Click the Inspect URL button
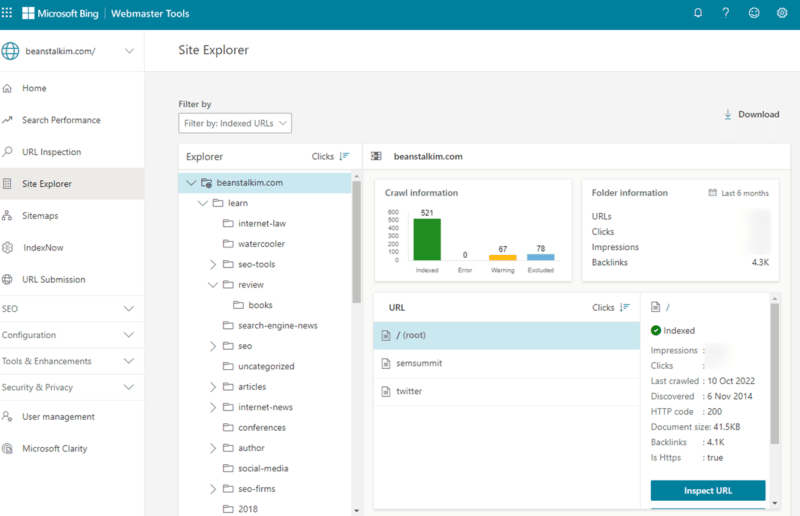Viewport: 800px width, 516px height. tap(708, 491)
